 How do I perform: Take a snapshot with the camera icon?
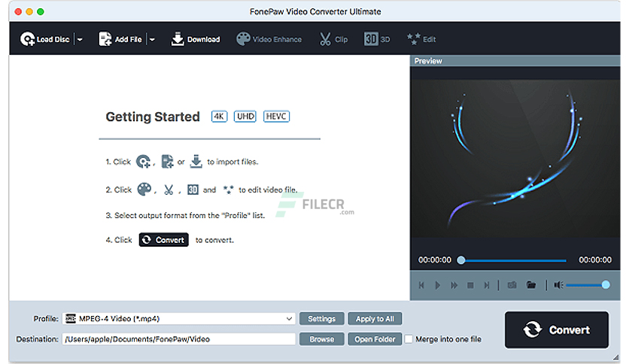512,285
